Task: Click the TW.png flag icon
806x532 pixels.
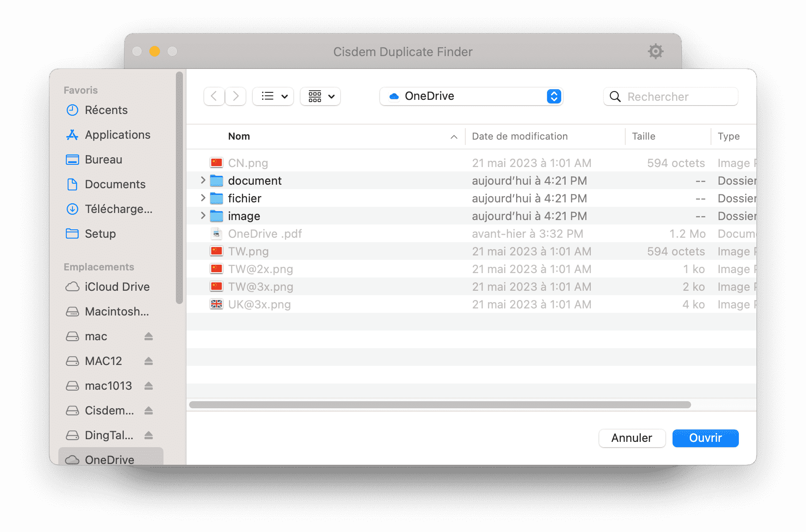Action: coord(217,251)
